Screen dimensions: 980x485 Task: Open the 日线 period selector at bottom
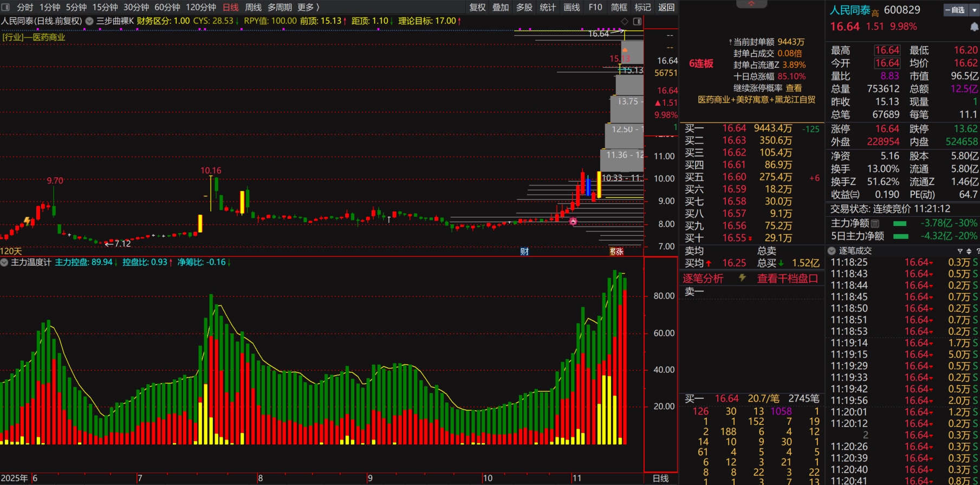pyautogui.click(x=660, y=478)
